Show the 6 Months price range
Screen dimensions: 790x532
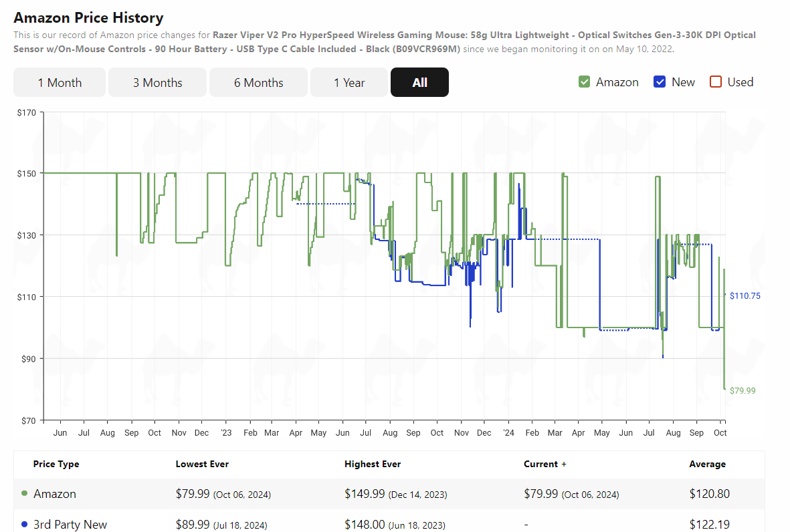[x=258, y=82]
